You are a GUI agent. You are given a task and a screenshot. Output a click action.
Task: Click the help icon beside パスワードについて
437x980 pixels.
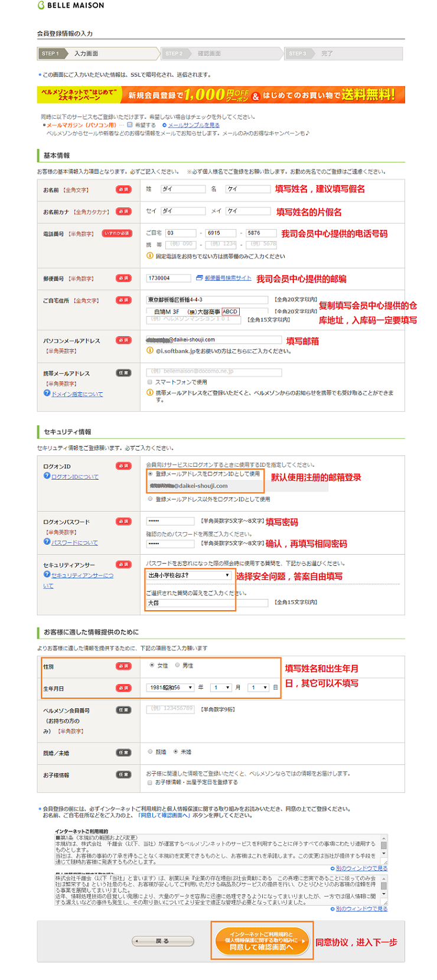click(x=47, y=542)
